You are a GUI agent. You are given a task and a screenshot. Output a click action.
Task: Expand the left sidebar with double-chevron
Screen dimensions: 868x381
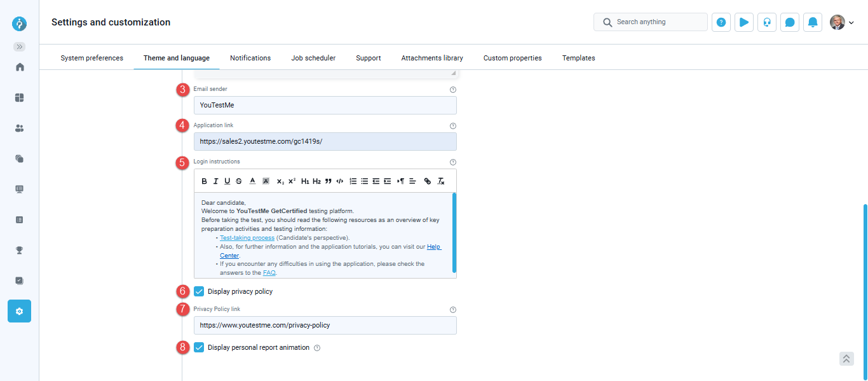tap(20, 46)
